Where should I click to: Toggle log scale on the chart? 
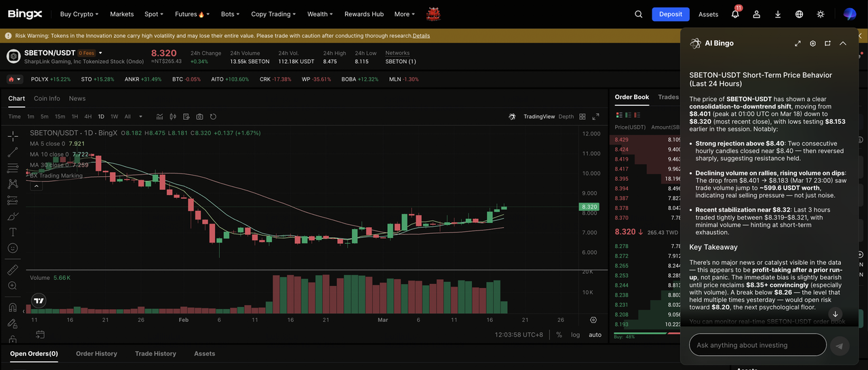[x=575, y=335]
